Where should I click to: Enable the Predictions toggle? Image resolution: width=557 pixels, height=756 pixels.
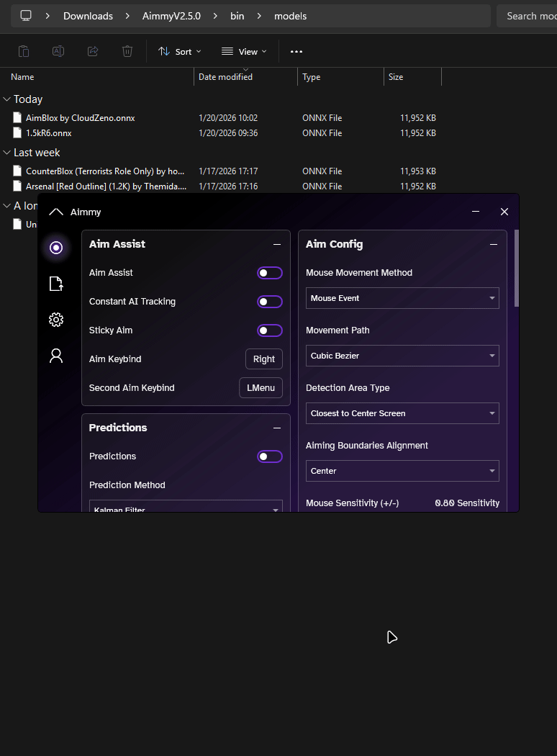click(x=270, y=456)
